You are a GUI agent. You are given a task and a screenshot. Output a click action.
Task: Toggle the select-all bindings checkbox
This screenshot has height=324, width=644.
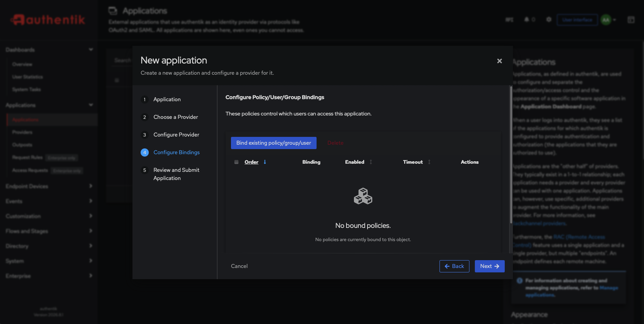pos(236,162)
